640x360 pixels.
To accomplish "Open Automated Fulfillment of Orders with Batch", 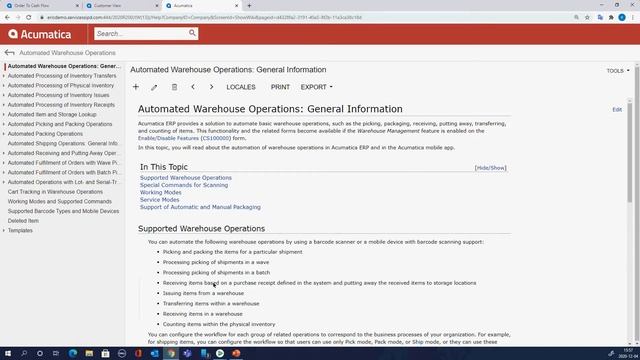I will click(63, 172).
